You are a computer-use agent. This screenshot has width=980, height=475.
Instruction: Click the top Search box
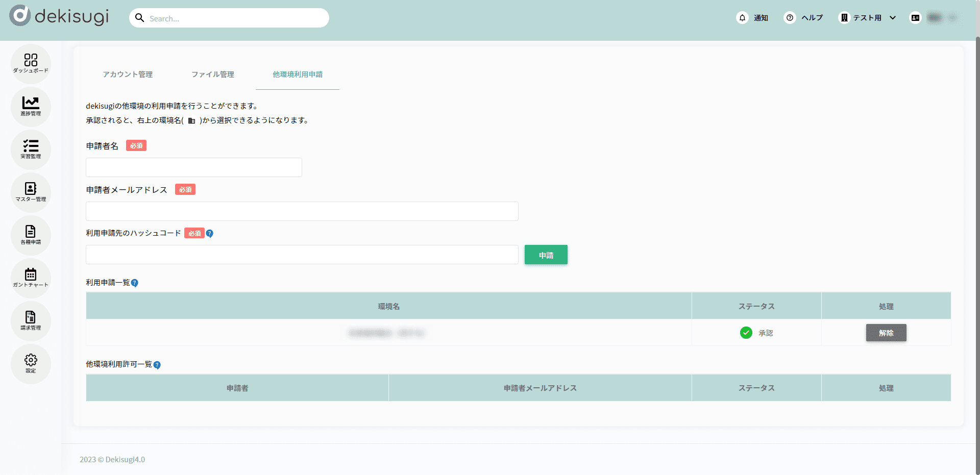click(230, 18)
